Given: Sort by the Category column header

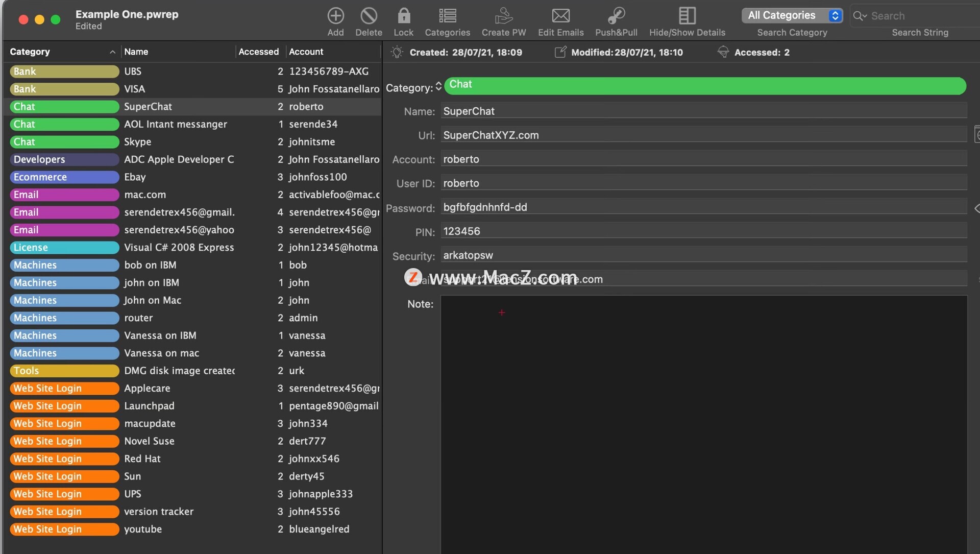Looking at the screenshot, I should [x=62, y=52].
